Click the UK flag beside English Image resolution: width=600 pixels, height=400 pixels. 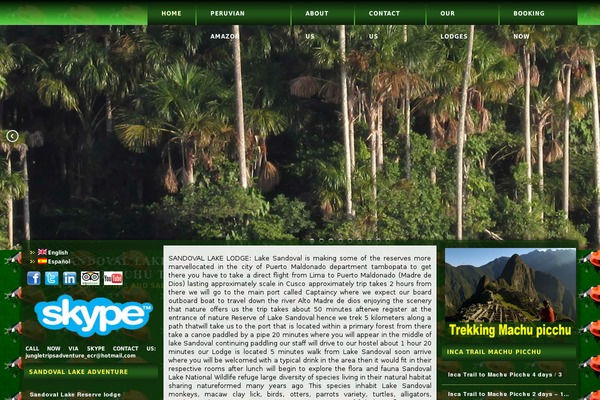click(42, 252)
